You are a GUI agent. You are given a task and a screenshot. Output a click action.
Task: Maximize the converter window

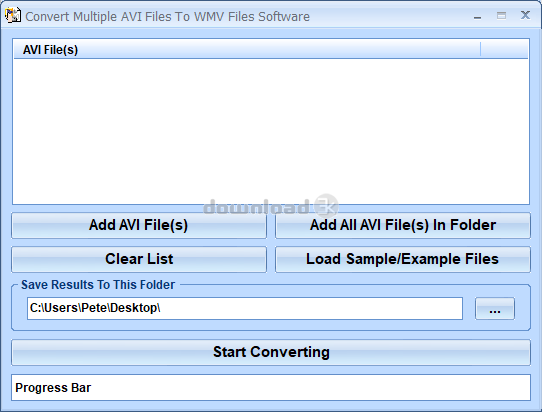click(501, 16)
